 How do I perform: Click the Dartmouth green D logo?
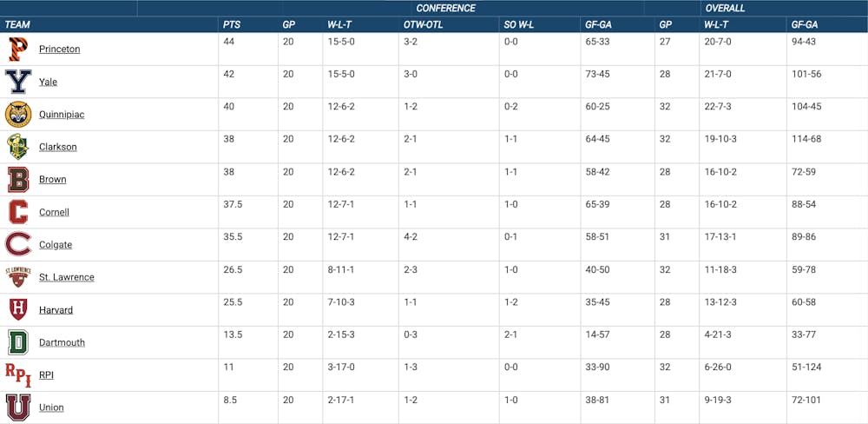click(x=18, y=342)
